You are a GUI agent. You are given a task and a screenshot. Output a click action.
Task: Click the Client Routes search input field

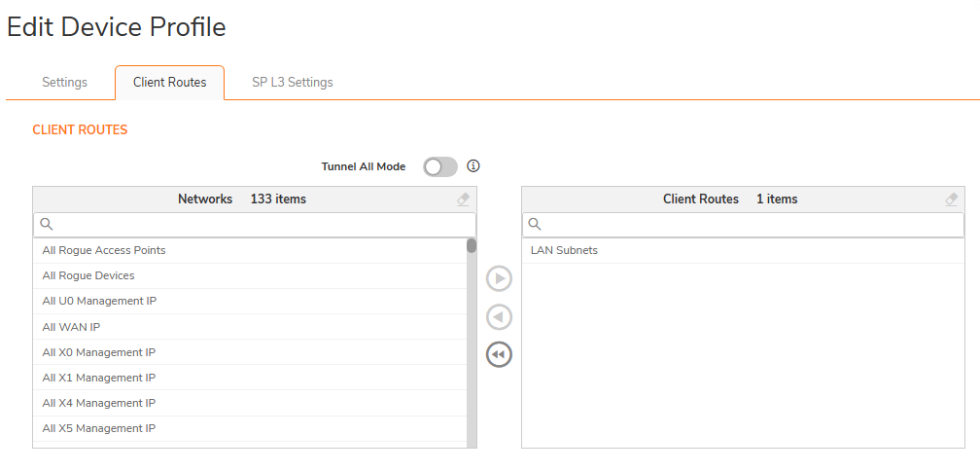click(749, 225)
